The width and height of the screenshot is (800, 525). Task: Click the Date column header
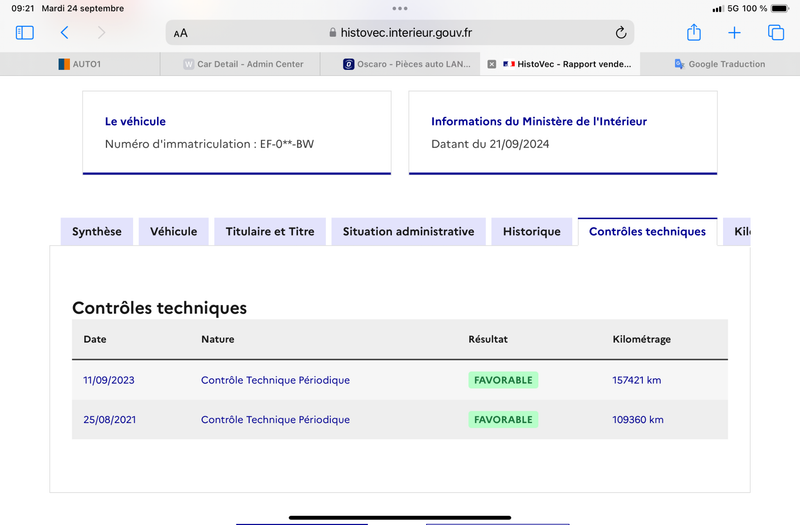[95, 339]
